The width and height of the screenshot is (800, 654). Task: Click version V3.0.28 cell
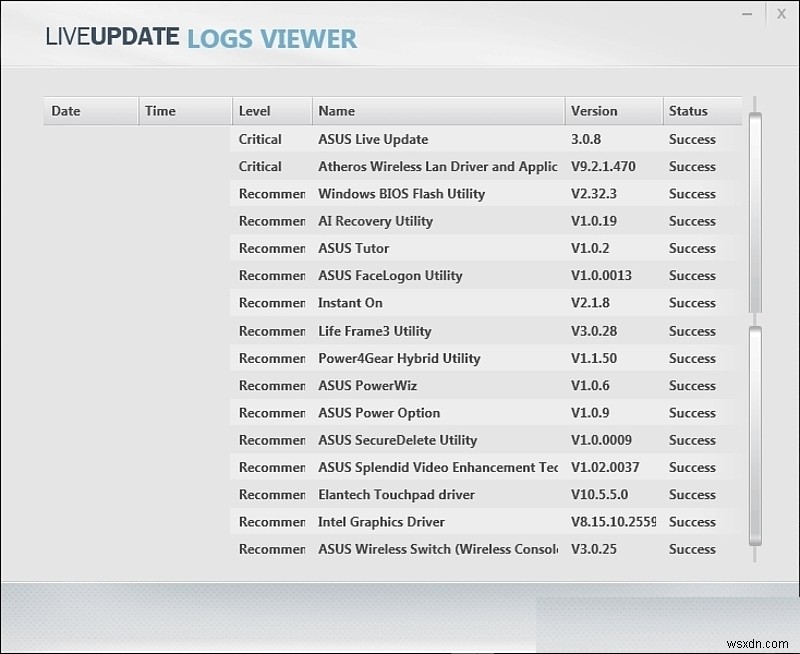[593, 331]
